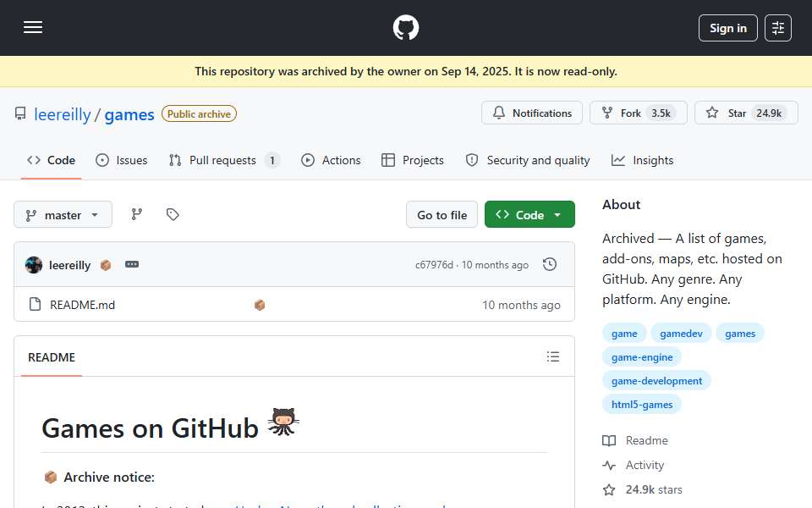
Task: Select the README tab header
Action: 52,357
